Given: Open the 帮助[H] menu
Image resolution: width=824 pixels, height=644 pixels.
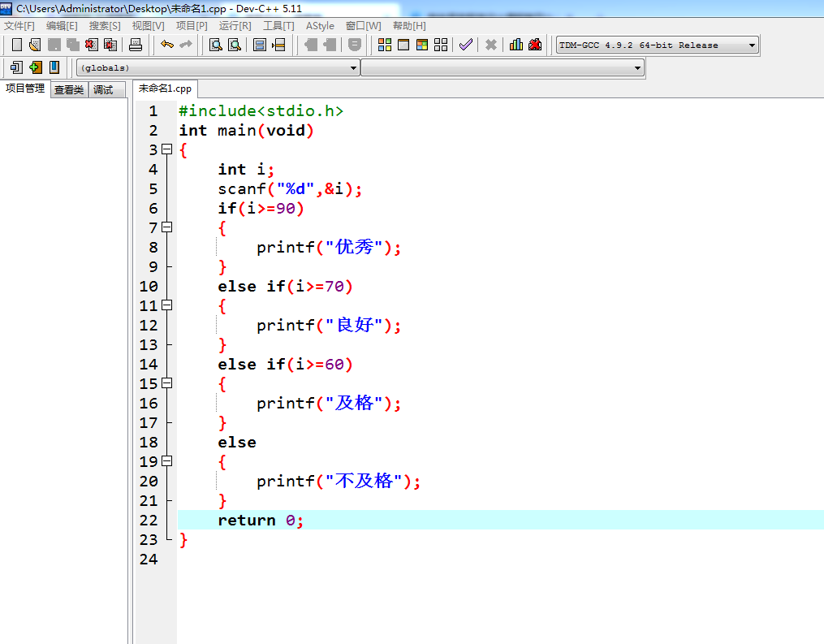Looking at the screenshot, I should (409, 26).
